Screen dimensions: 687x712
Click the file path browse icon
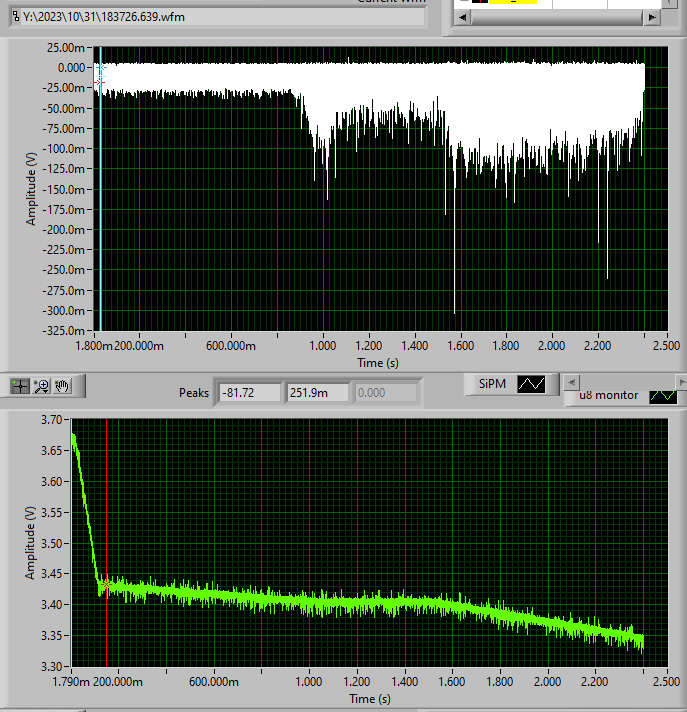pos(15,18)
